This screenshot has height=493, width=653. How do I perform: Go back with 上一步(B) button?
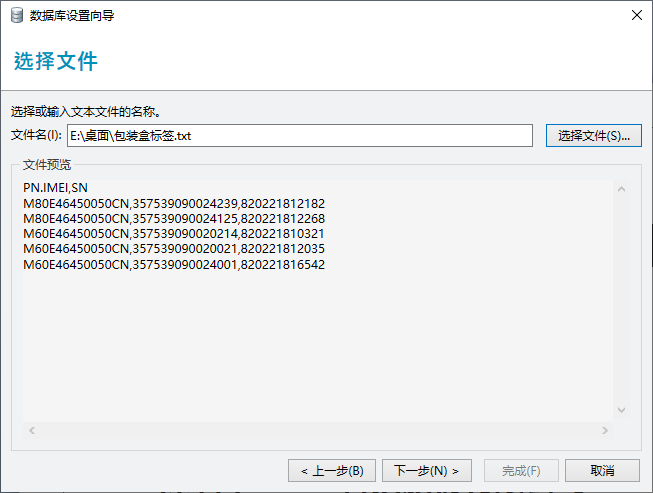(332, 470)
